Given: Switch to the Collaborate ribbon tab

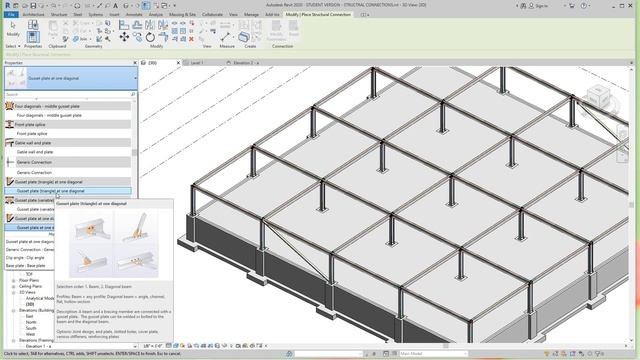Looking at the screenshot, I should click(213, 14).
